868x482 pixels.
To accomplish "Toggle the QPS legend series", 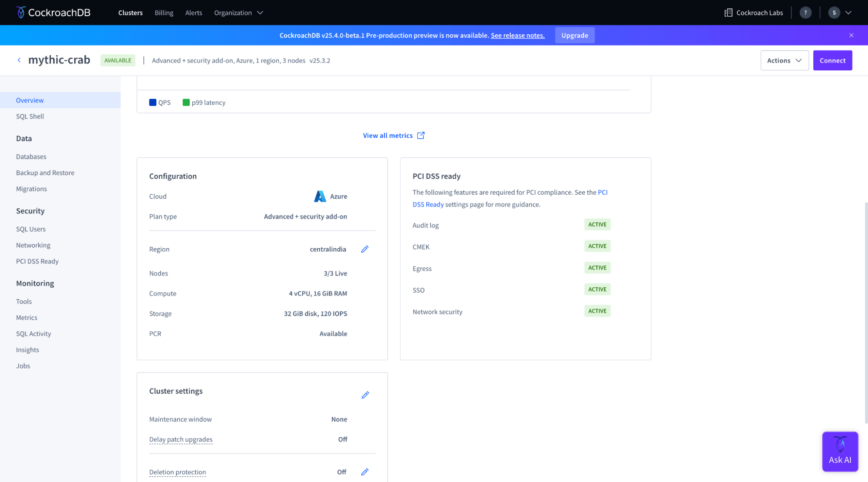I will tap(160, 103).
